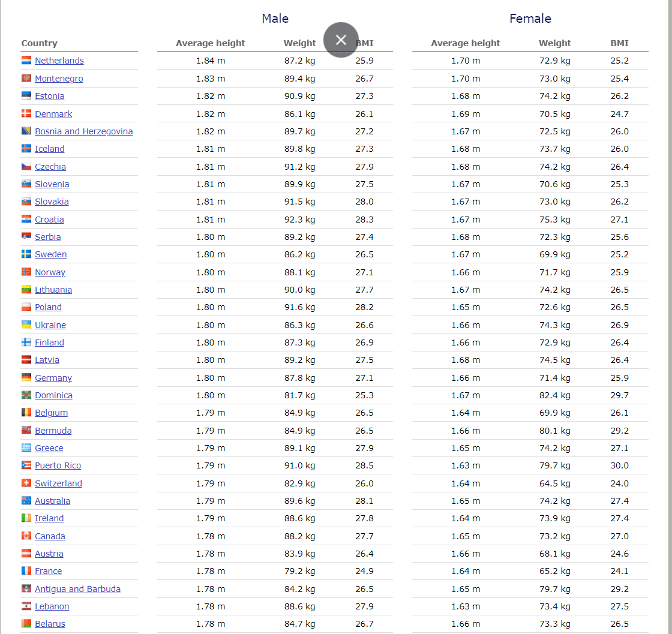The width and height of the screenshot is (672, 634).
Task: Go to the Antigua and Barbuda link
Action: pos(77,589)
